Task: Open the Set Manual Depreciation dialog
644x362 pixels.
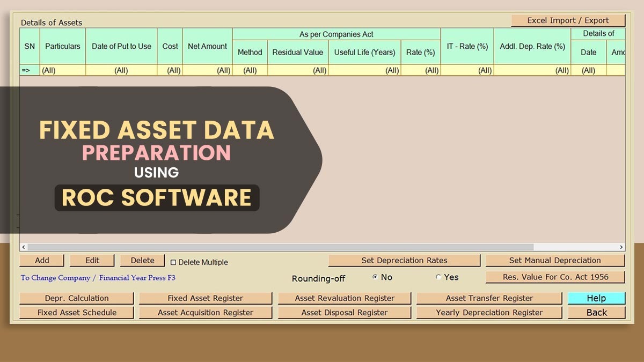Action: tap(555, 260)
